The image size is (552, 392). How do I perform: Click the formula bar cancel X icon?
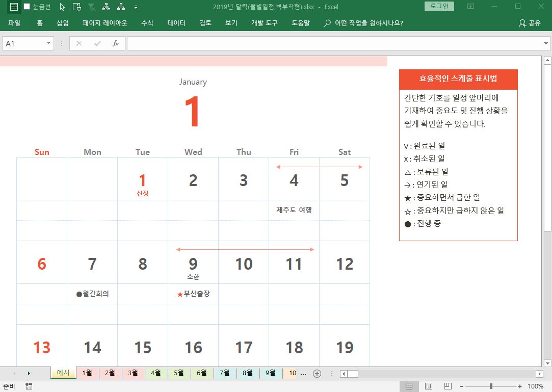pyautogui.click(x=79, y=43)
